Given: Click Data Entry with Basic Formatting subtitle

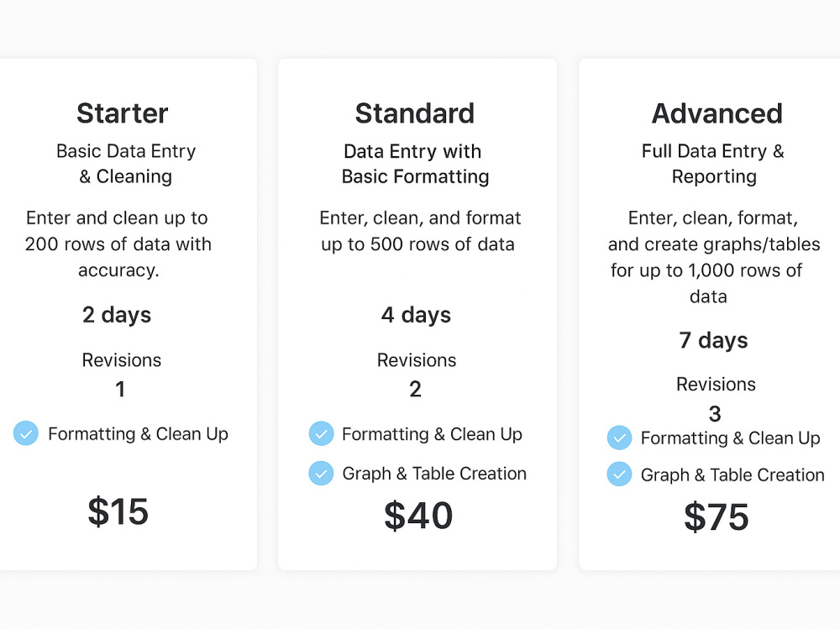Looking at the screenshot, I should click(x=415, y=164).
